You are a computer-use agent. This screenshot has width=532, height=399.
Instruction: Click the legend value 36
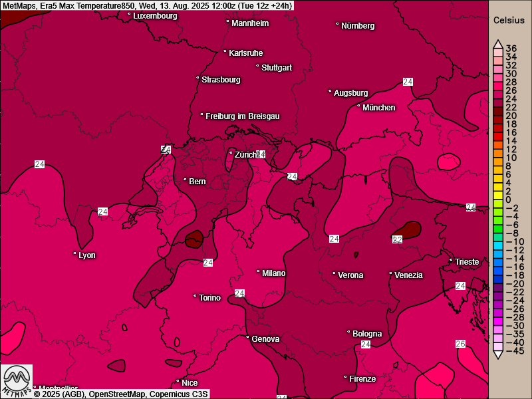(511, 49)
